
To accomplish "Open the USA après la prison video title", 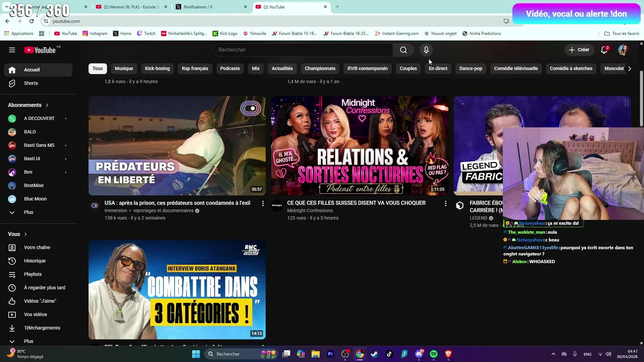I will coord(177,203).
